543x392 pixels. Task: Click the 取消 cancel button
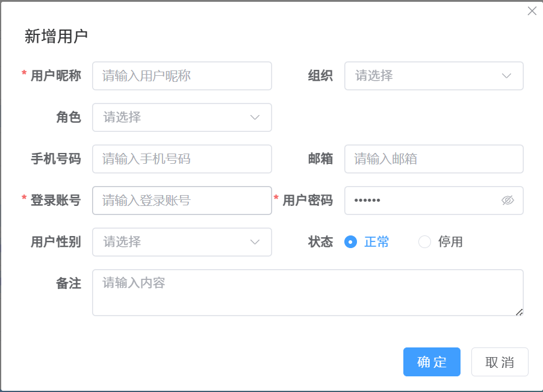500,362
